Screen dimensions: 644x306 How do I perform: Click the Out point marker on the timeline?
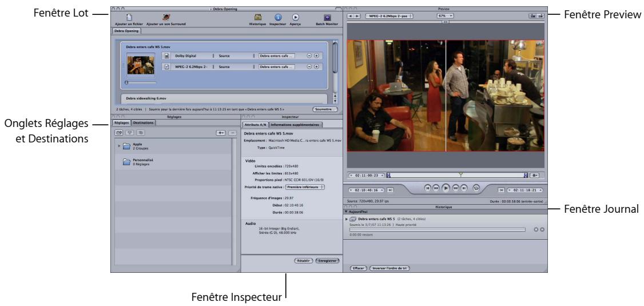pos(526,176)
